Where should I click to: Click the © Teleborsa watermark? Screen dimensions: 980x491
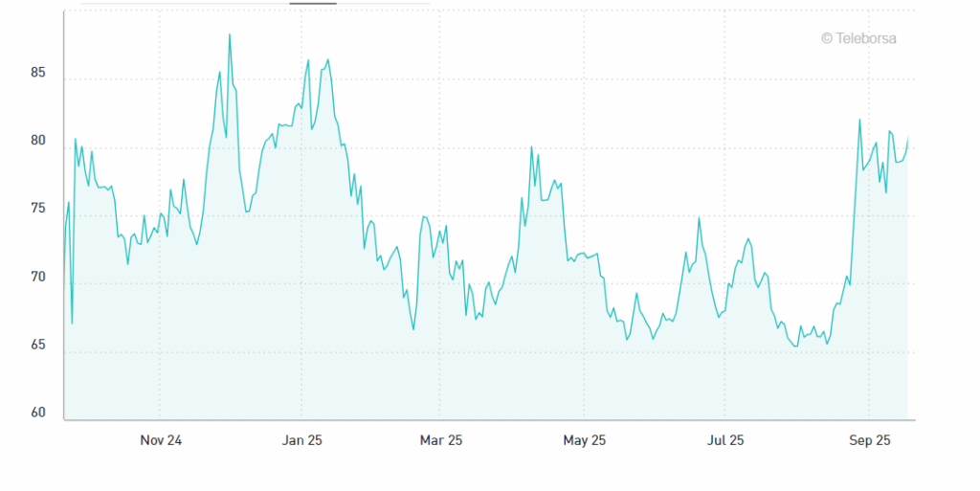click(x=857, y=38)
